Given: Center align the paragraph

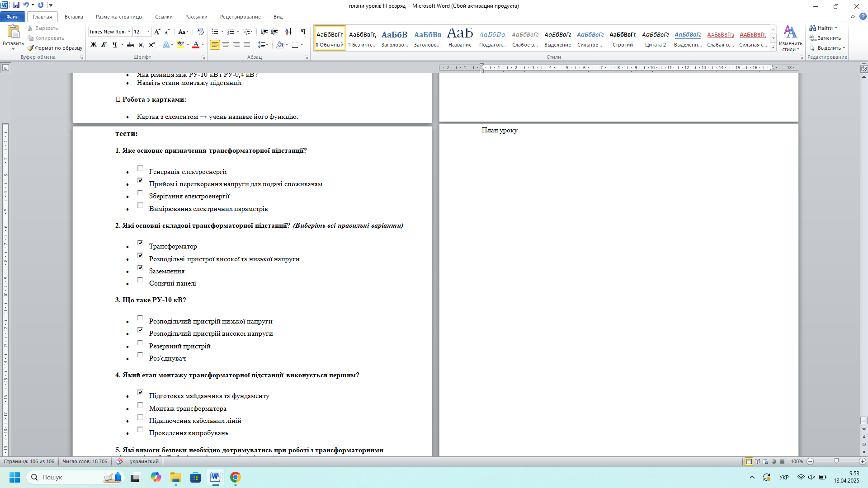Looking at the screenshot, I should click(226, 45).
